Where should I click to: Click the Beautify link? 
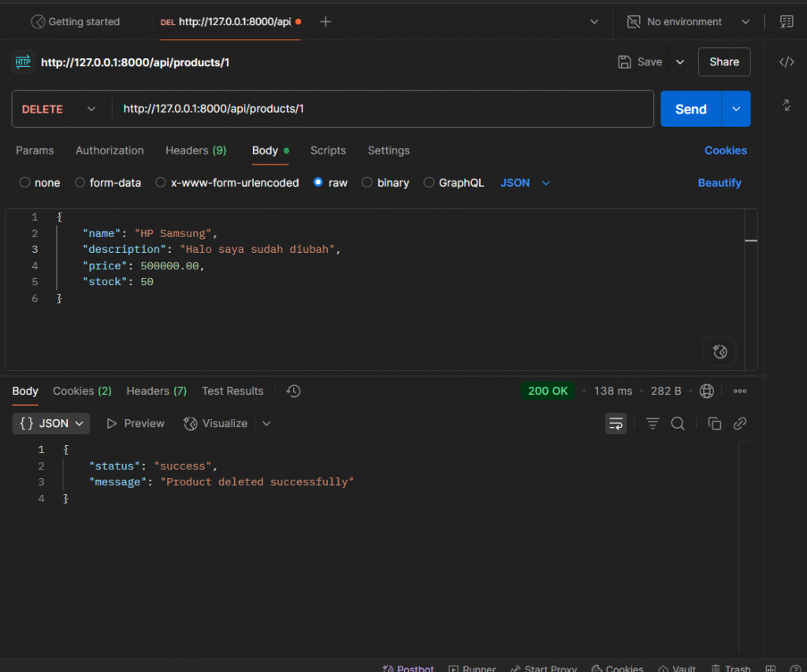point(719,183)
